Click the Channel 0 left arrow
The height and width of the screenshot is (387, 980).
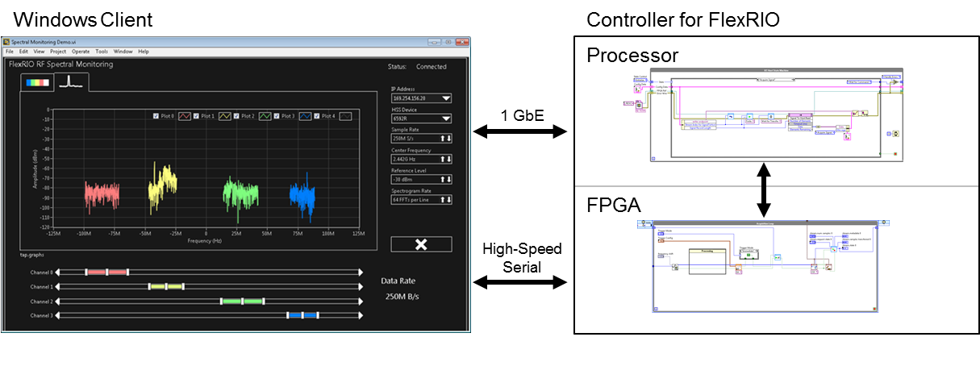(59, 272)
